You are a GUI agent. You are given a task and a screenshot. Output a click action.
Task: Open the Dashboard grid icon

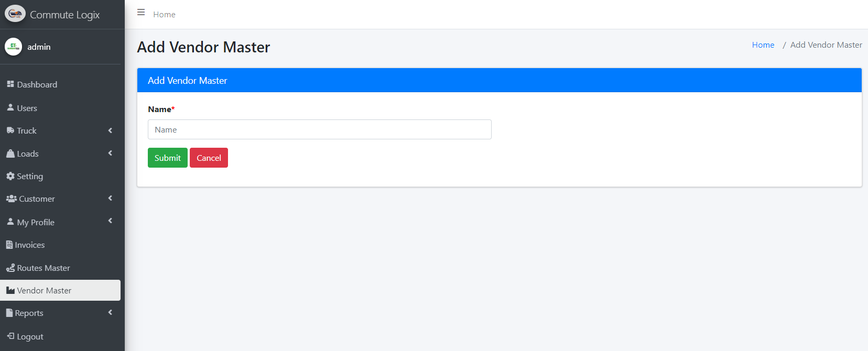point(10,84)
